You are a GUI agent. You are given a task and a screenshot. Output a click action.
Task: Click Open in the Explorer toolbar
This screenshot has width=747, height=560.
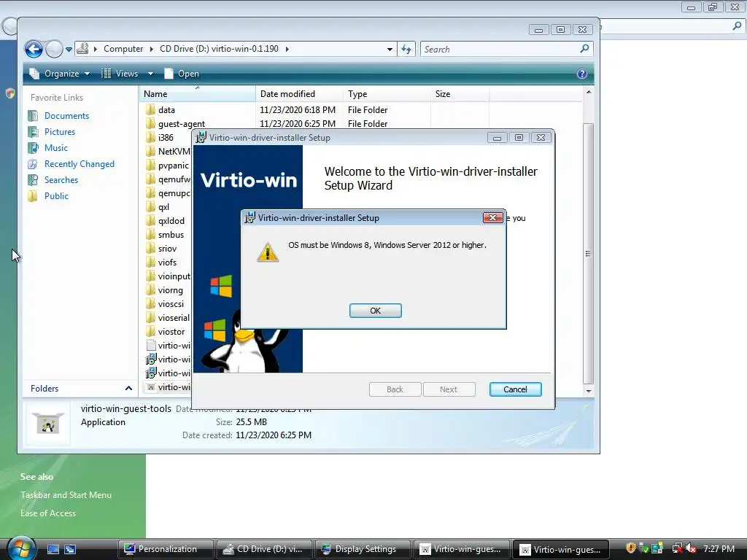(x=182, y=74)
